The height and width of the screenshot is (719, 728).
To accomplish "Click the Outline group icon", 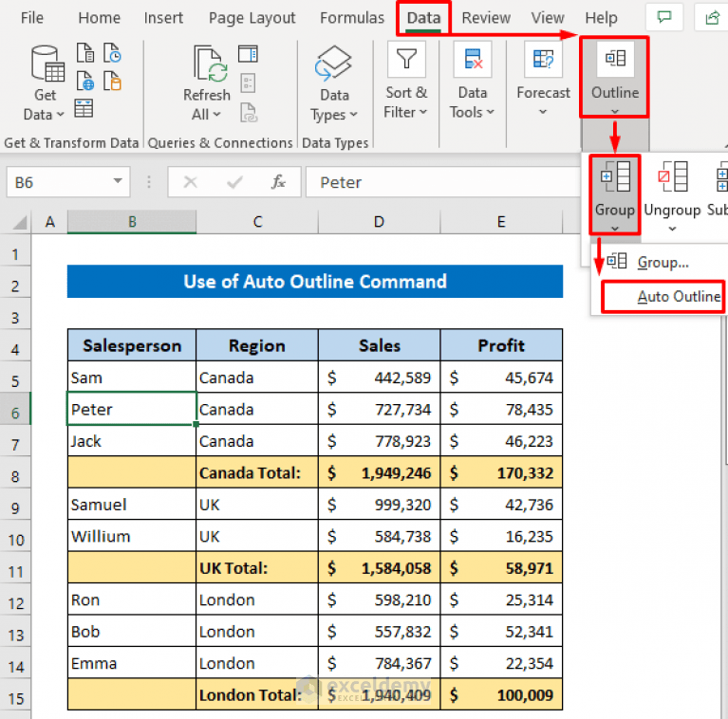I will [615, 59].
